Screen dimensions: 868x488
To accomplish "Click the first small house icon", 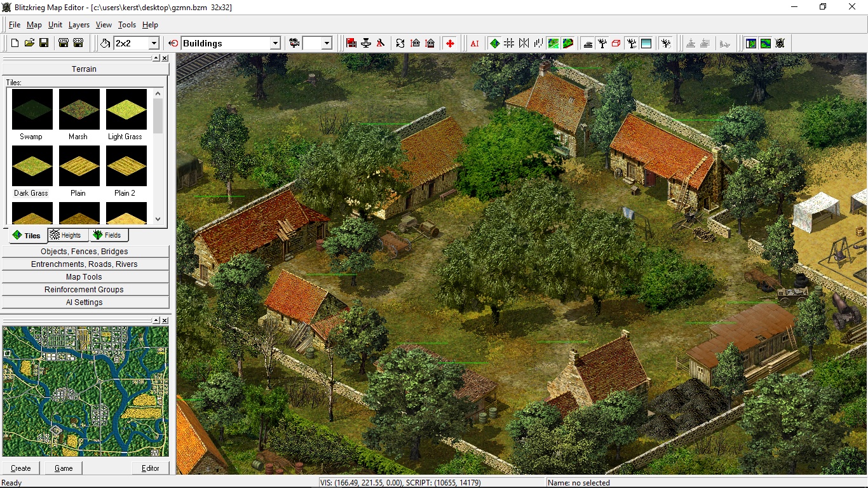I will click(x=416, y=43).
